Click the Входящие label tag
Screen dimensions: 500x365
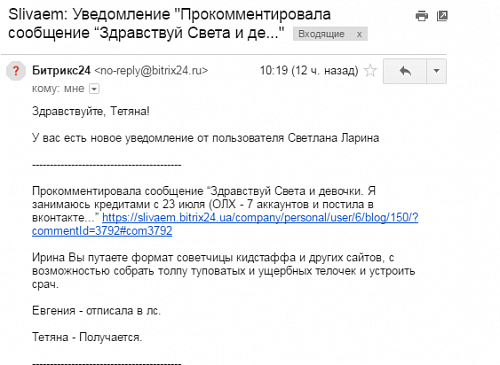(321, 34)
